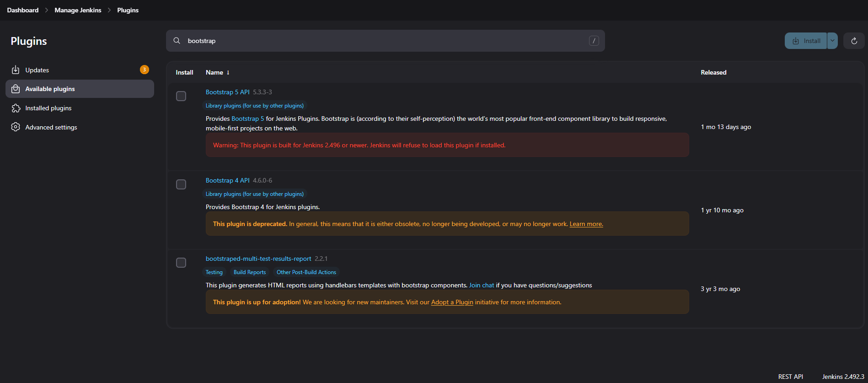Click the slash keyboard shortcut hint icon

tap(594, 41)
